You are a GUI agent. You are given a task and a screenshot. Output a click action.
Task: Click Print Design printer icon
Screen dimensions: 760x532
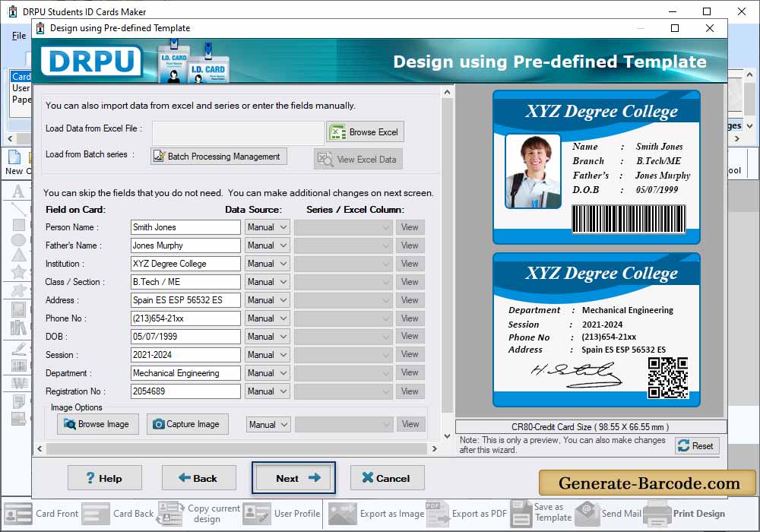(657, 514)
